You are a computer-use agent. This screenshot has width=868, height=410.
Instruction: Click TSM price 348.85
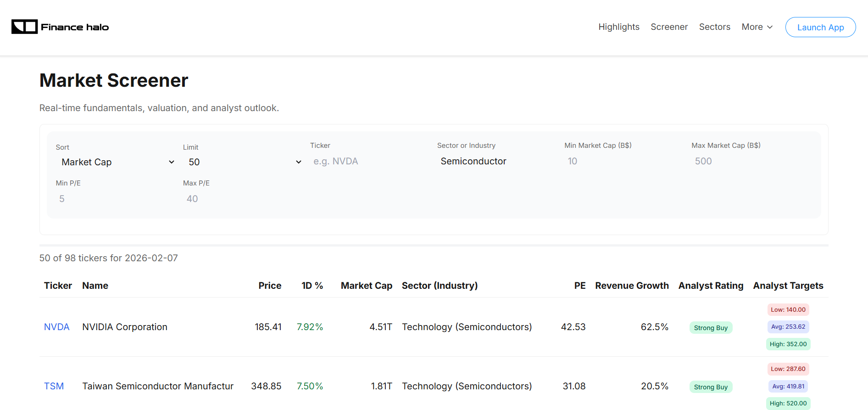click(x=266, y=386)
